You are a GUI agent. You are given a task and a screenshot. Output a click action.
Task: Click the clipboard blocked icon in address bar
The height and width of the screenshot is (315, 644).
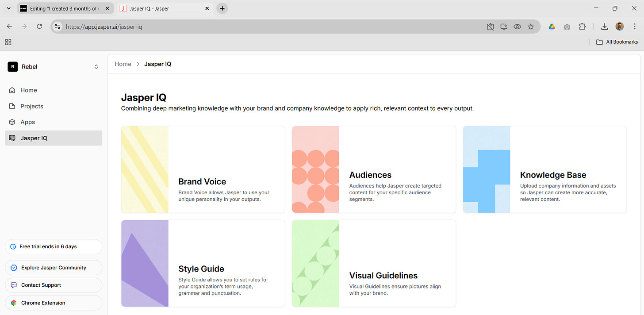pos(491,27)
